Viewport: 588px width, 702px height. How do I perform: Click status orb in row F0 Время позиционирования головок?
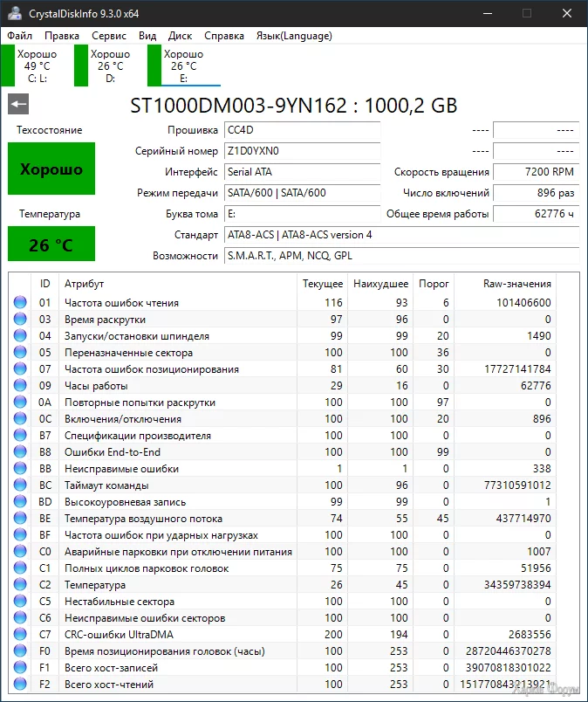coord(20,650)
